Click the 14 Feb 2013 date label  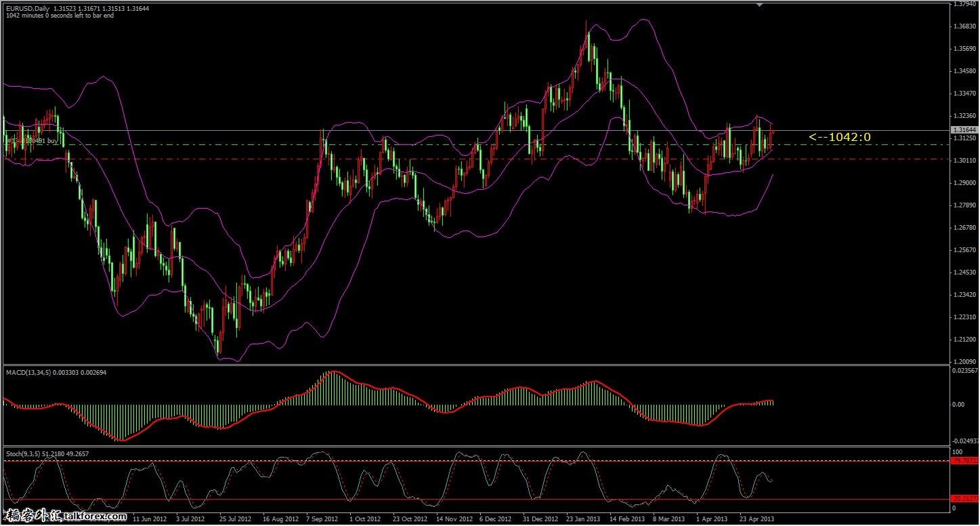(x=627, y=519)
